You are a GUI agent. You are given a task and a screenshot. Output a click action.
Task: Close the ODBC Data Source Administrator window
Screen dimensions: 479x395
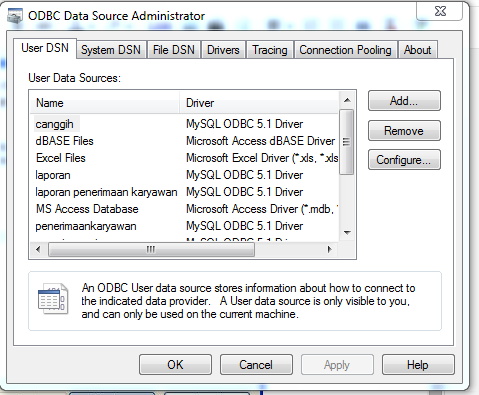click(440, 11)
